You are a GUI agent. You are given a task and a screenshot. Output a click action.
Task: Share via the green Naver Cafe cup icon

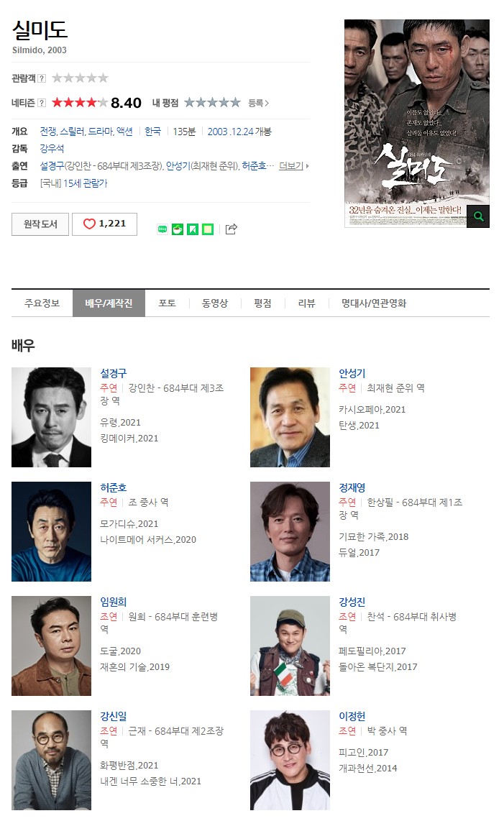pyautogui.click(x=178, y=229)
